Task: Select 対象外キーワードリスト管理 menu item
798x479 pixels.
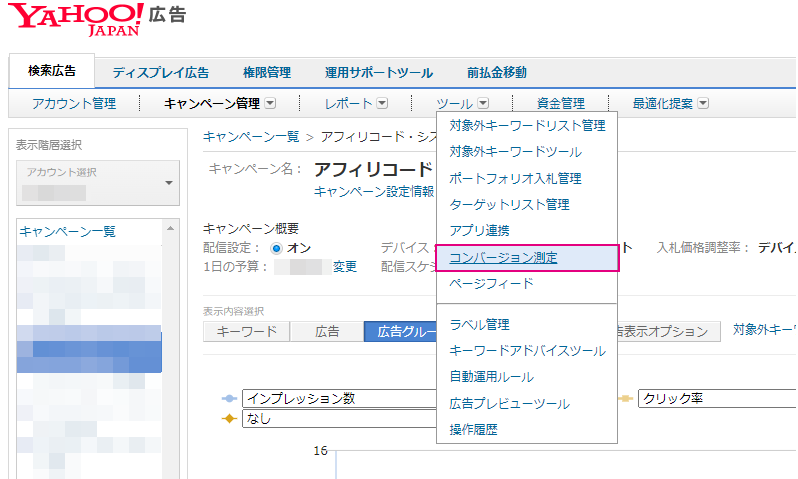Action: [527, 126]
